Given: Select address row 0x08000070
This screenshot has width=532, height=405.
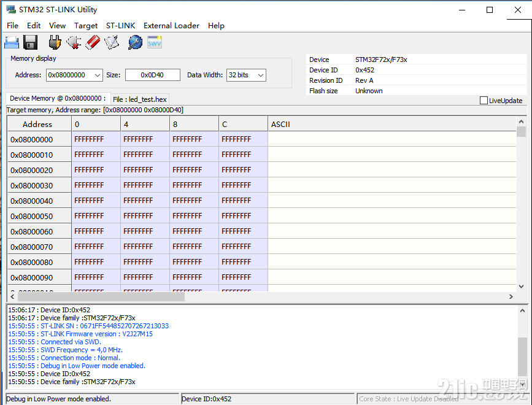Looking at the screenshot, I should tap(39, 247).
